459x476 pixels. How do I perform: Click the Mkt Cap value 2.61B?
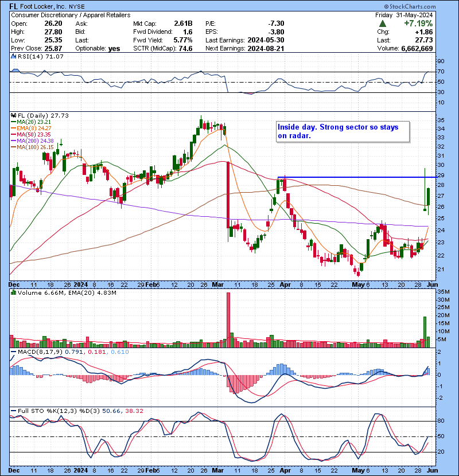tap(183, 24)
